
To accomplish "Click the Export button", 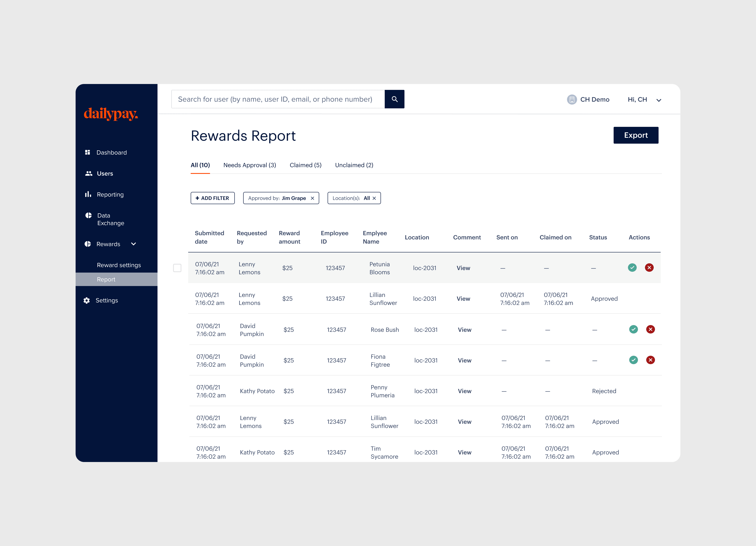I will click(636, 135).
